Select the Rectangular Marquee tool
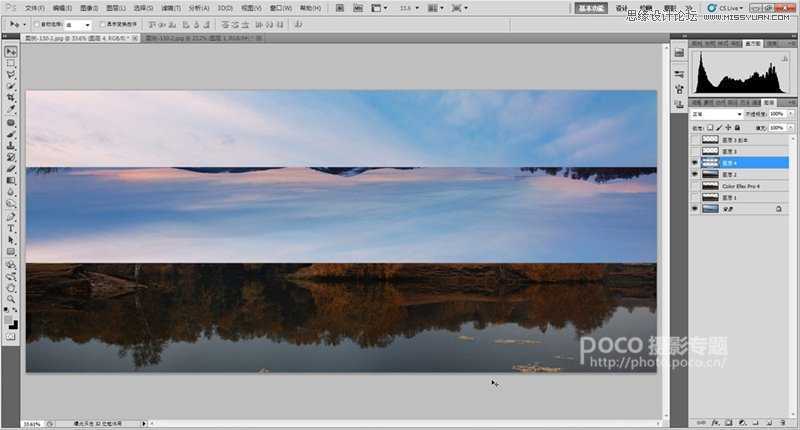 11,63
